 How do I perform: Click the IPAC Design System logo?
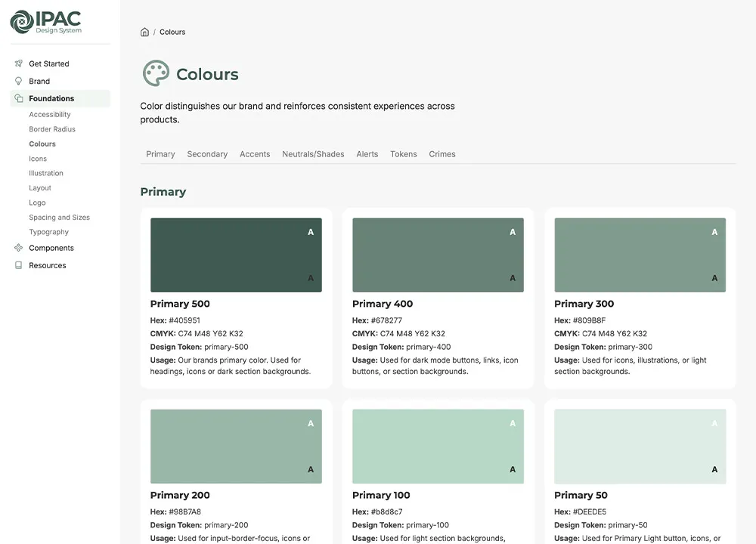click(46, 22)
